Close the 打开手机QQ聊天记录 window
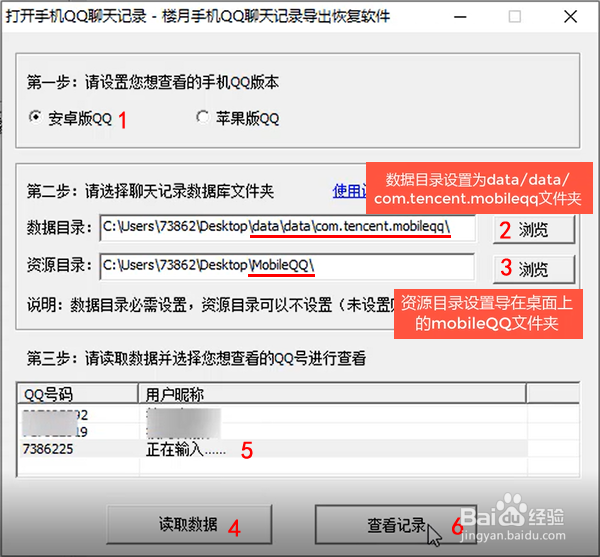Screen dimensions: 600x557 click(x=571, y=17)
